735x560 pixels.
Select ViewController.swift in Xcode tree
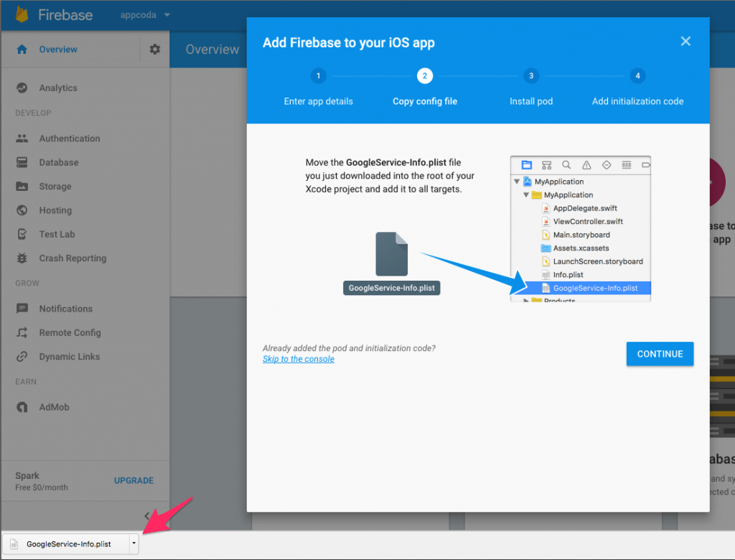point(588,221)
